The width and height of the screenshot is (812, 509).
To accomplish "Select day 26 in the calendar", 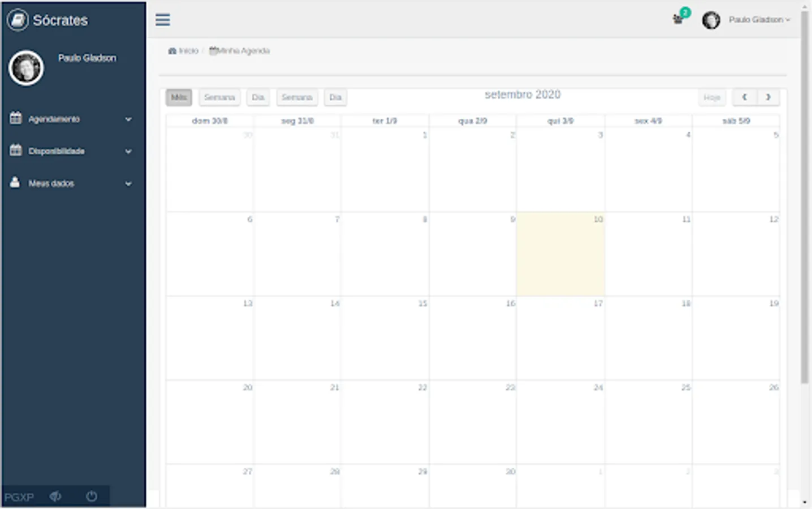I will coord(736,422).
